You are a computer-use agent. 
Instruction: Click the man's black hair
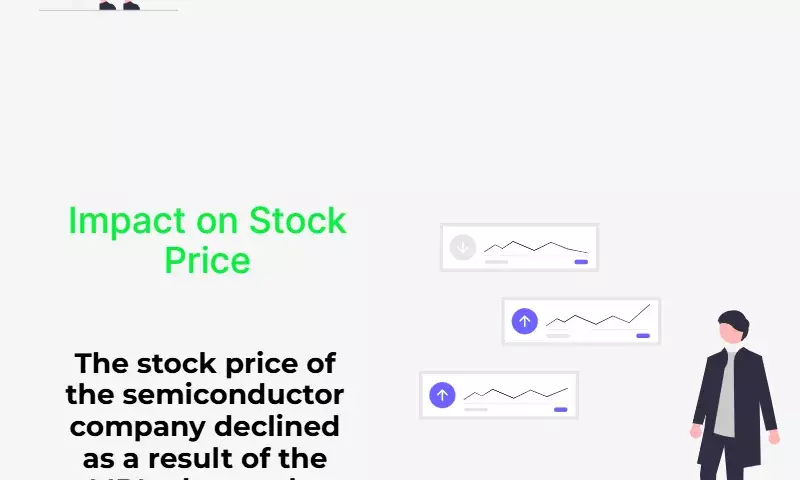click(735, 320)
